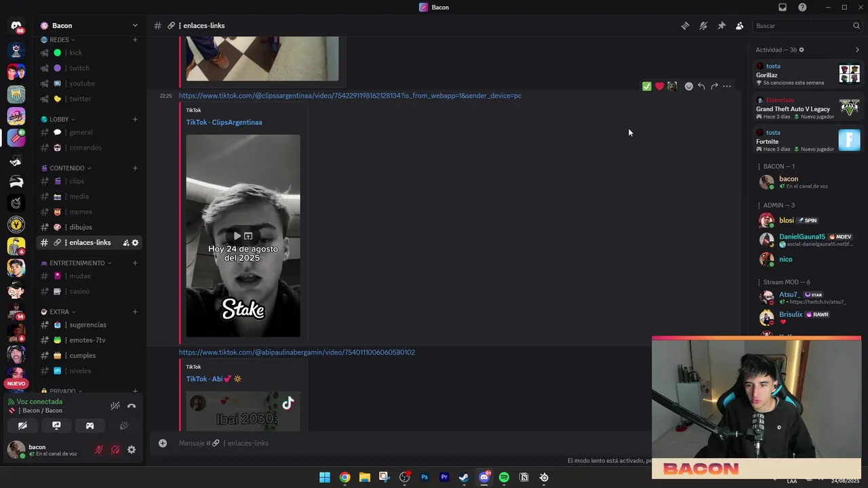
Task: Collapse the PRIVADO category
Action: pos(61,391)
